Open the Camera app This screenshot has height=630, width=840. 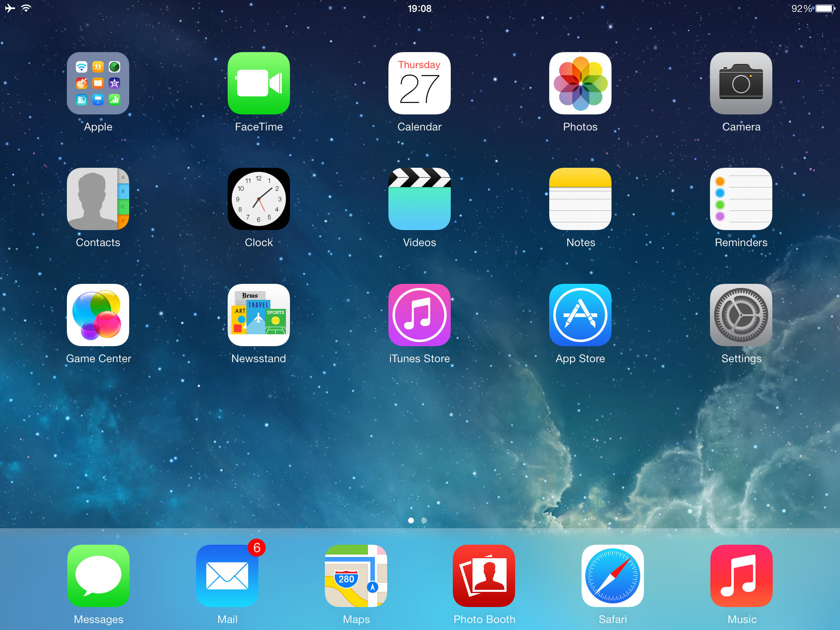[x=741, y=83]
